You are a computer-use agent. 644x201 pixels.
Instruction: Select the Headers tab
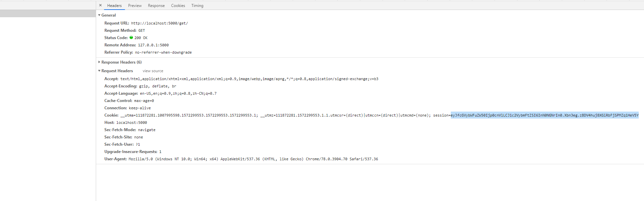pyautogui.click(x=114, y=6)
